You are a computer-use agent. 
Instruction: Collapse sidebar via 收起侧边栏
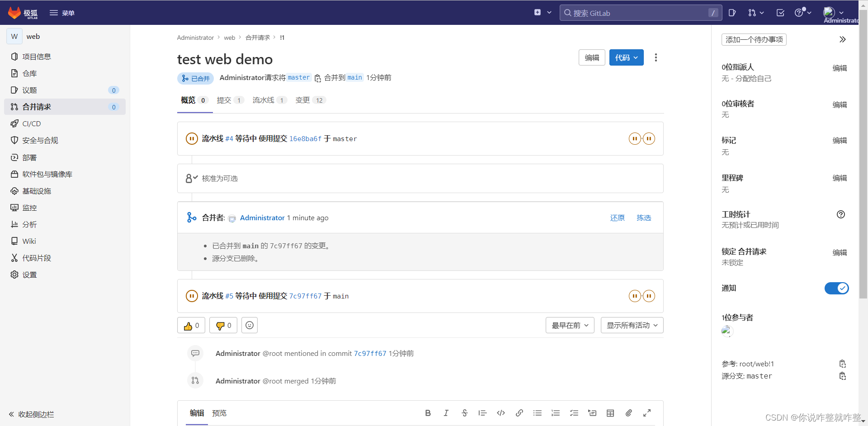point(31,414)
